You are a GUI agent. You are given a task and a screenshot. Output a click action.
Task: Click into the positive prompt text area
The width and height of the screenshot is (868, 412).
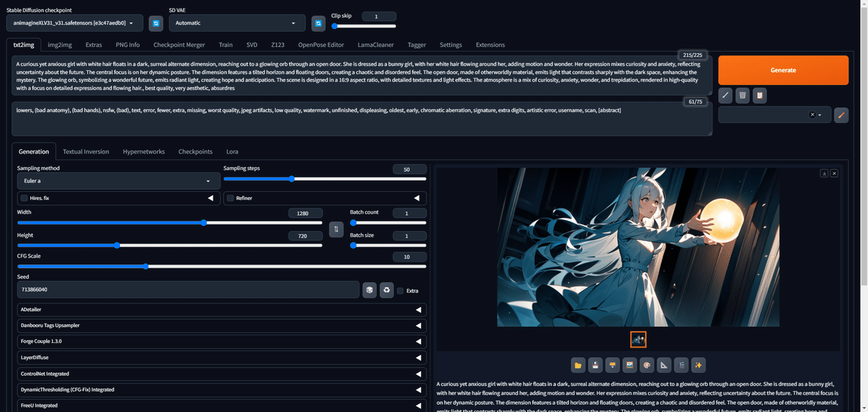point(362,75)
